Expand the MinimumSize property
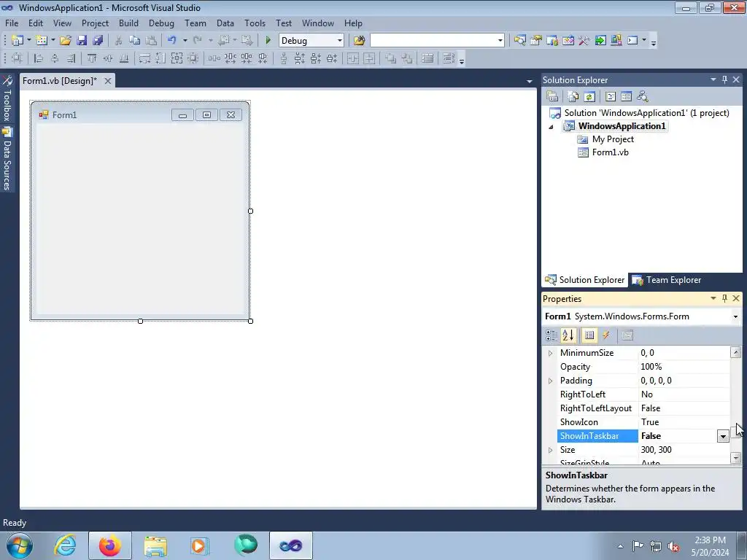Screen dimensions: 747x560 [x=550, y=353]
